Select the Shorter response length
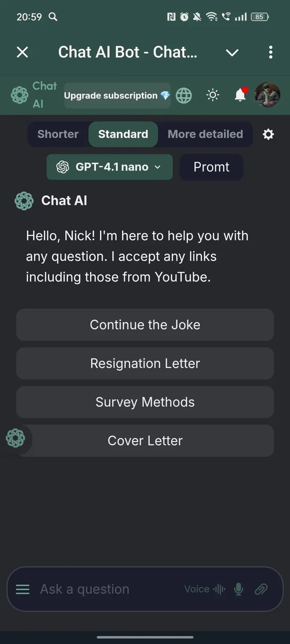The width and height of the screenshot is (290, 644). (x=58, y=134)
